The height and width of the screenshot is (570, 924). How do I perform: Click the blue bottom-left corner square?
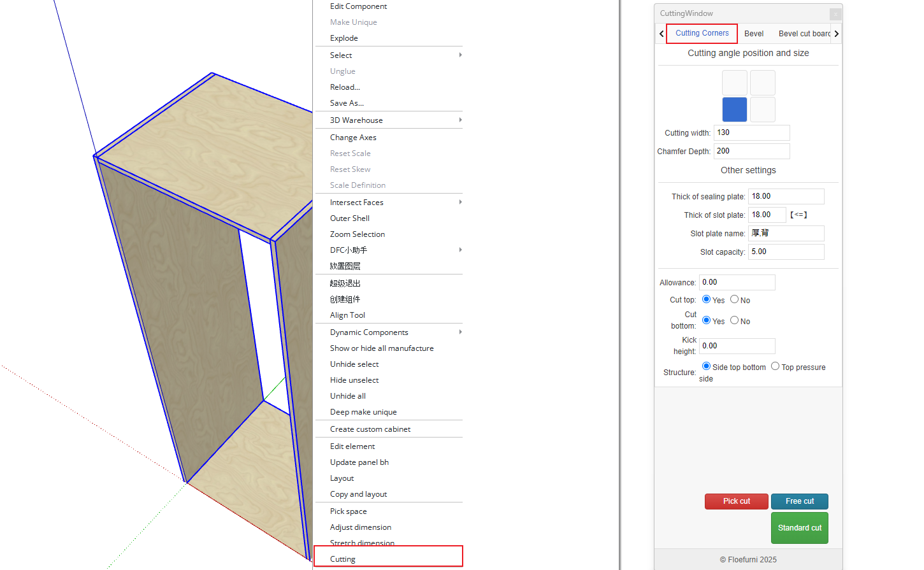734,110
